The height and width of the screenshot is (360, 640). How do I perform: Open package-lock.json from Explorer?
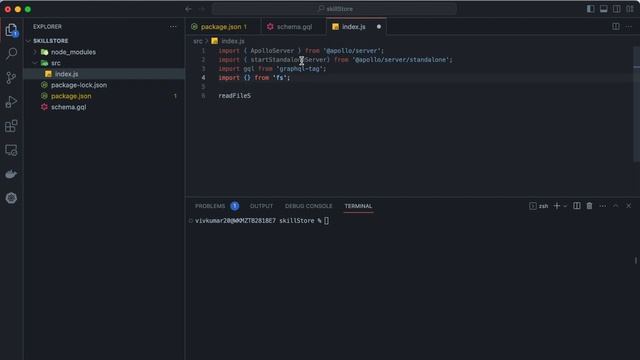click(x=79, y=85)
